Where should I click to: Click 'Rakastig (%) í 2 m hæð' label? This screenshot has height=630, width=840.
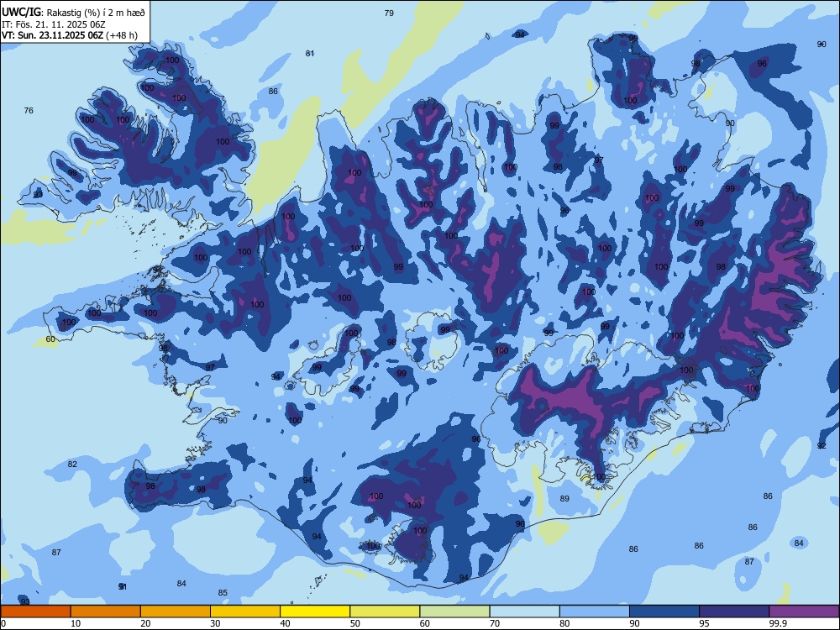coord(96,13)
